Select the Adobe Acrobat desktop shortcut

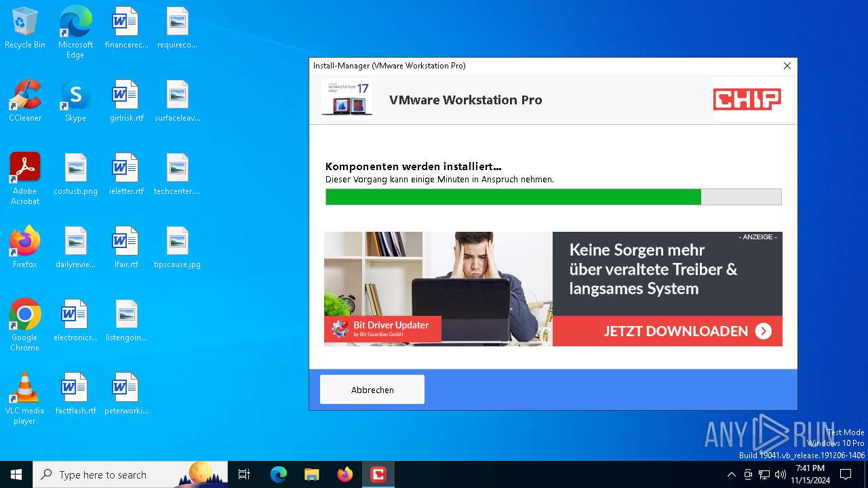coord(25,178)
